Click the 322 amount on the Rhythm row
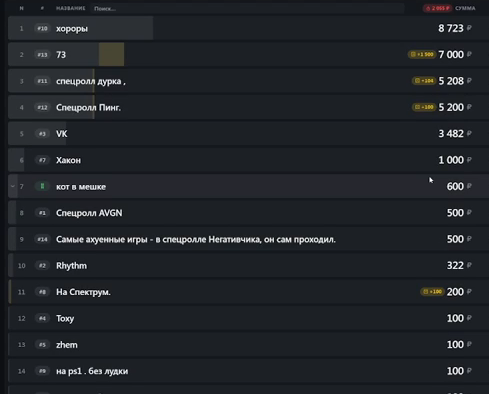489x394 pixels. (455, 265)
